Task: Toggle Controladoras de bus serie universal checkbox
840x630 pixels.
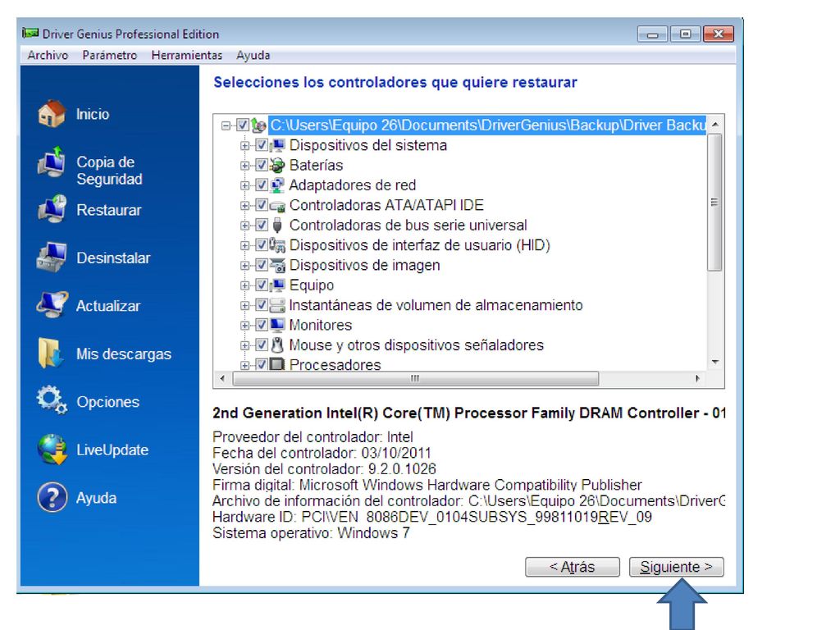Action: pos(262,225)
